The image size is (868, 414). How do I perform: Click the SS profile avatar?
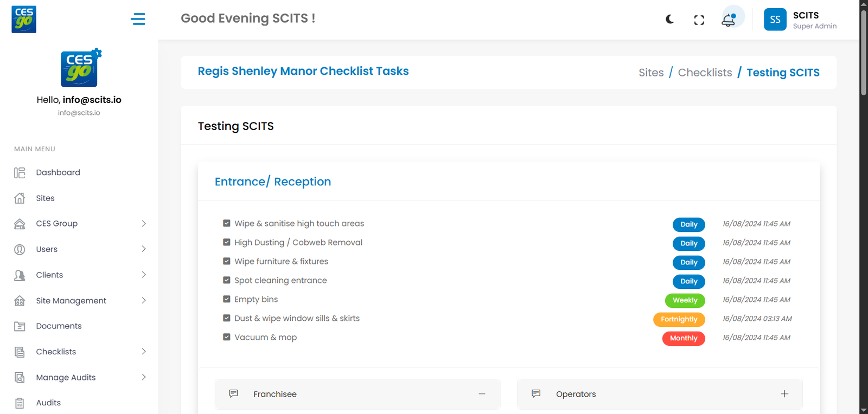tap(775, 20)
